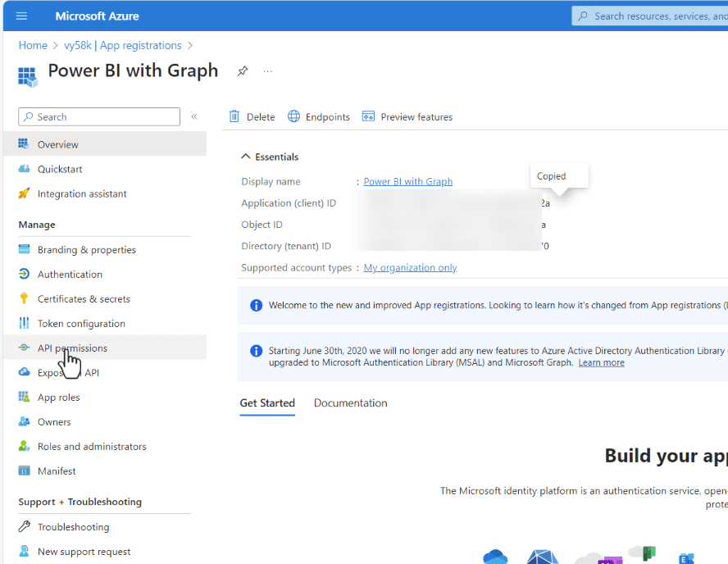Click the Authentication arrow icon

pyautogui.click(x=24, y=274)
